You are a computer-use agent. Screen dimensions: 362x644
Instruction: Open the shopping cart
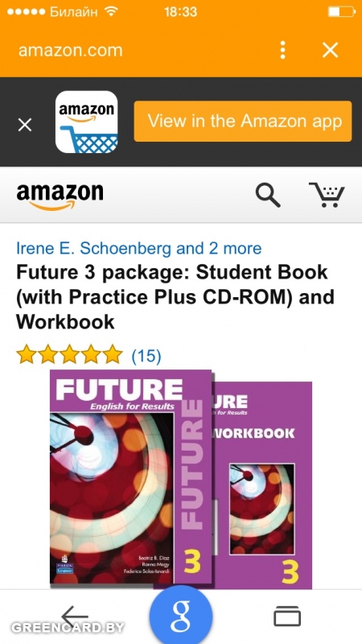[327, 195]
